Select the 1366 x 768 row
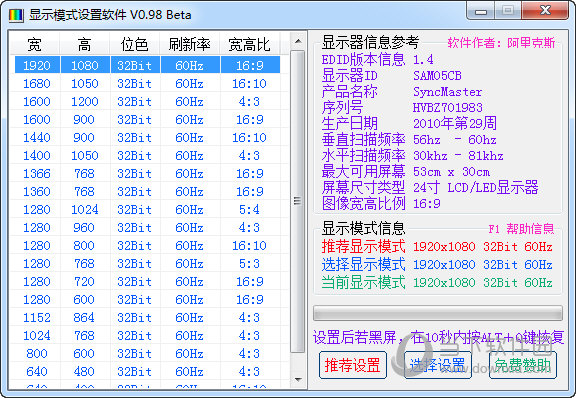The height and width of the screenshot is (398, 576). pyautogui.click(x=147, y=173)
